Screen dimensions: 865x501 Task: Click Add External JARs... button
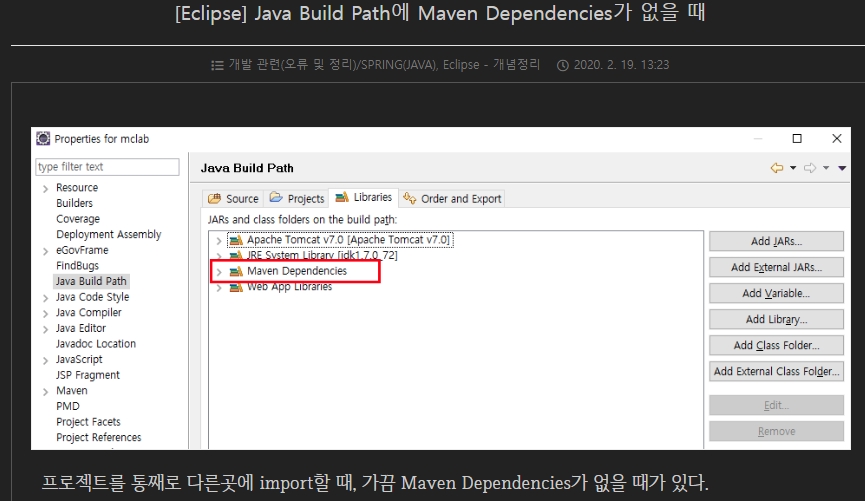click(776, 267)
